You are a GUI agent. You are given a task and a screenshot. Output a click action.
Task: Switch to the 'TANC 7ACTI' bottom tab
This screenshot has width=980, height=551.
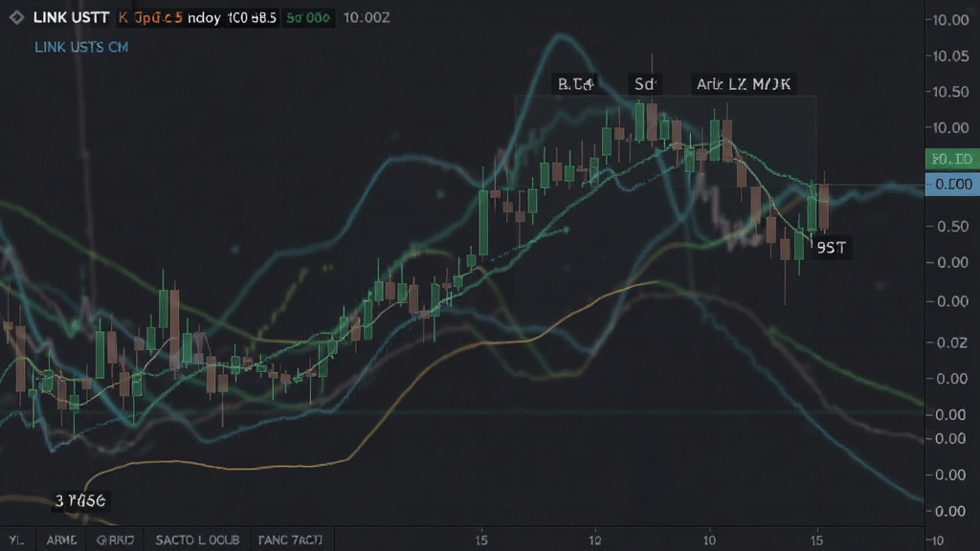[291, 540]
